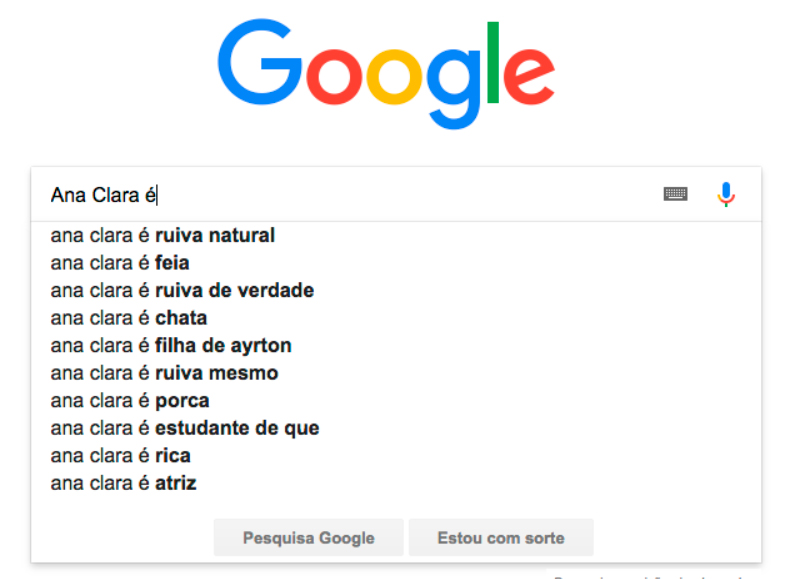Click the Pesquisa Google button

click(x=308, y=538)
